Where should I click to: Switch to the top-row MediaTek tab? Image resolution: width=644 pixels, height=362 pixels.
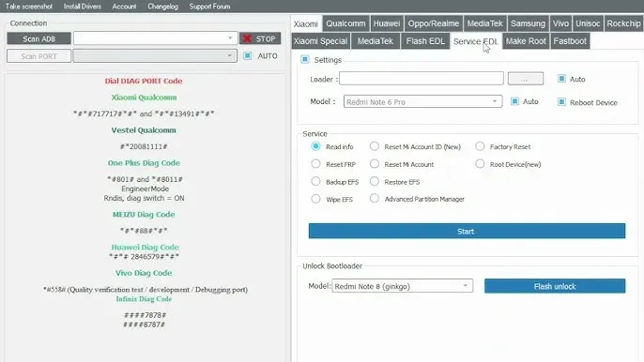(x=484, y=23)
